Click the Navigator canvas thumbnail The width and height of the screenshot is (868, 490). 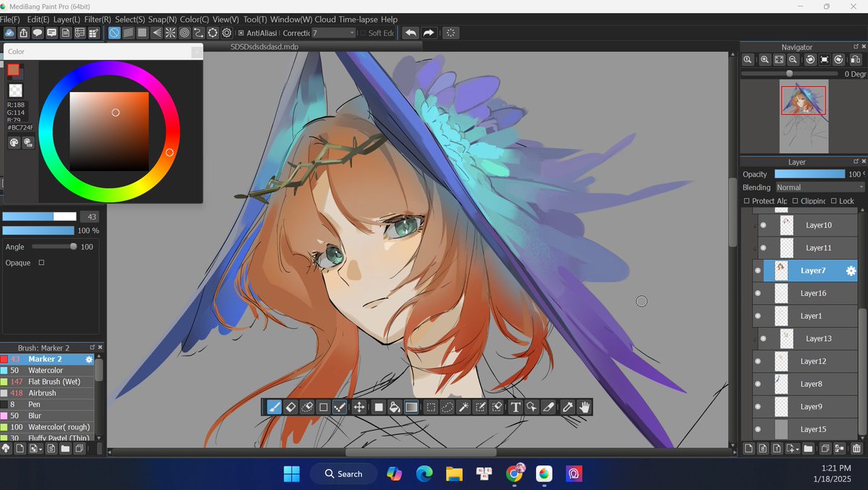(x=803, y=116)
